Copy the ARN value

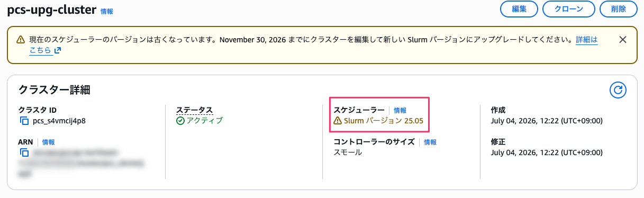tap(24, 152)
